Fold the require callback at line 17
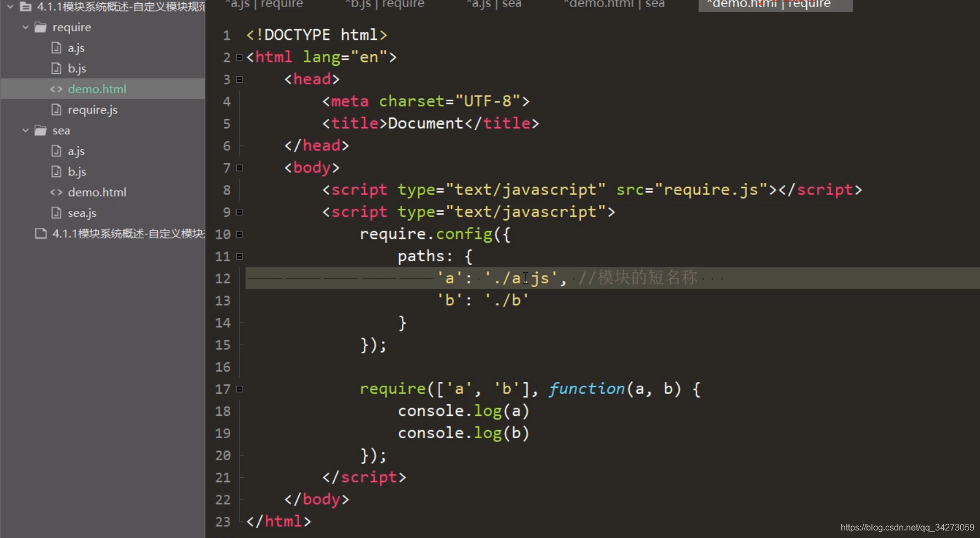Viewport: 980px width, 538px height. point(239,389)
